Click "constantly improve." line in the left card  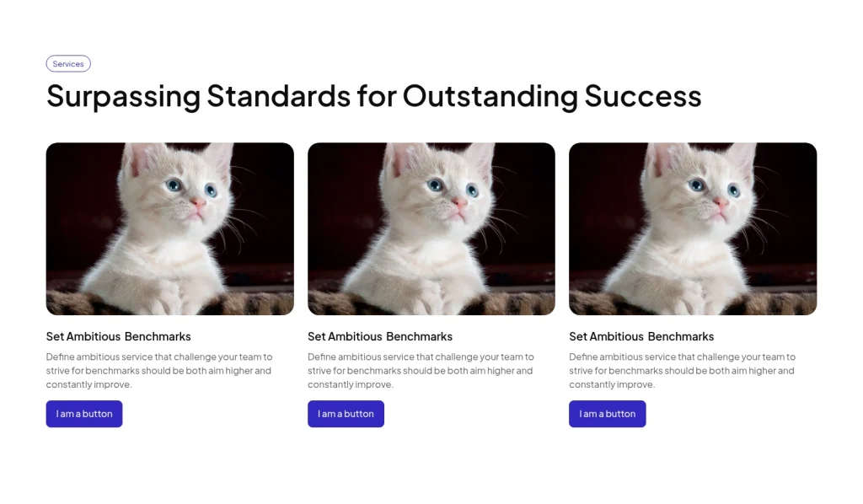(89, 384)
